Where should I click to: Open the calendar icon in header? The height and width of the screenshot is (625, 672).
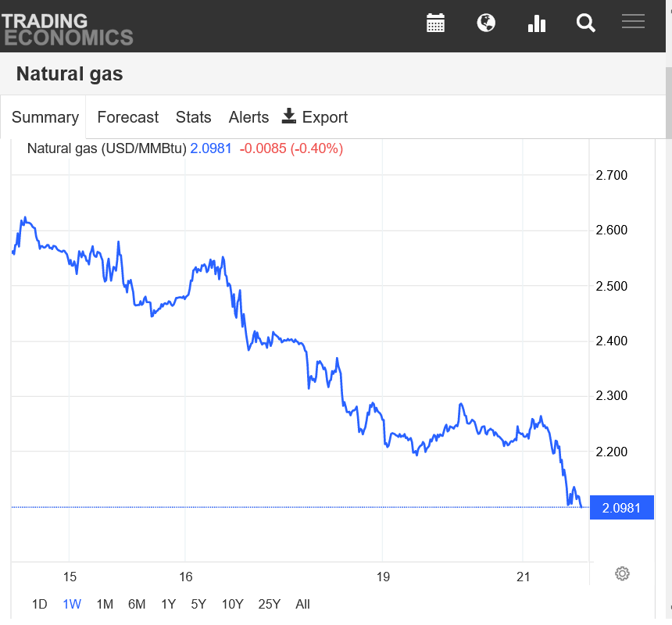tap(435, 23)
